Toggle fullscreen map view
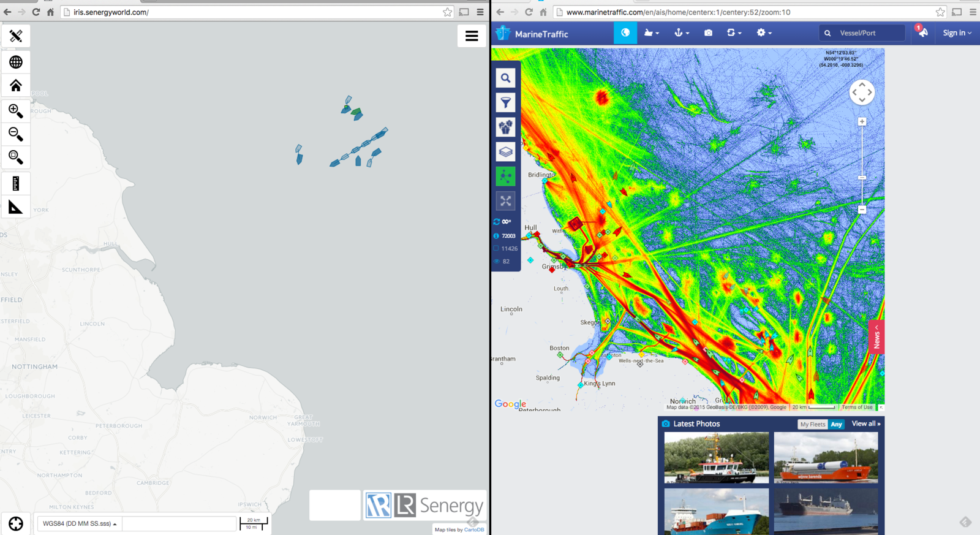980x535 pixels. tap(505, 200)
